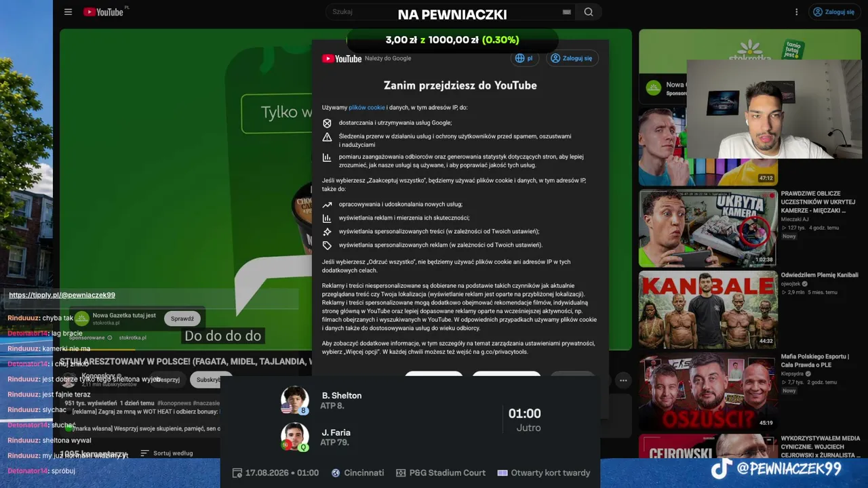Click the court icon beside P&G Stadium Court

[x=401, y=473]
